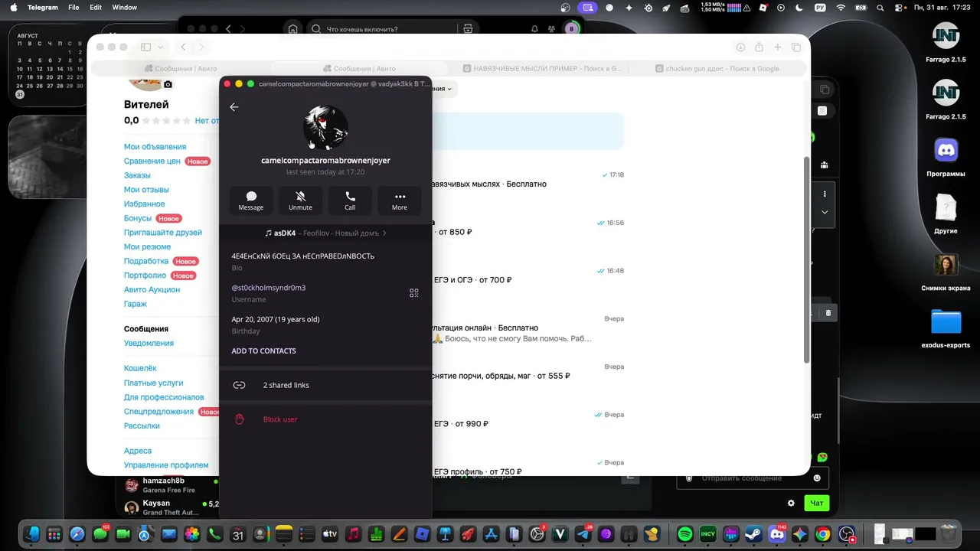The height and width of the screenshot is (551, 980).
Task: Open Apple TV from the Dock
Action: (330, 534)
